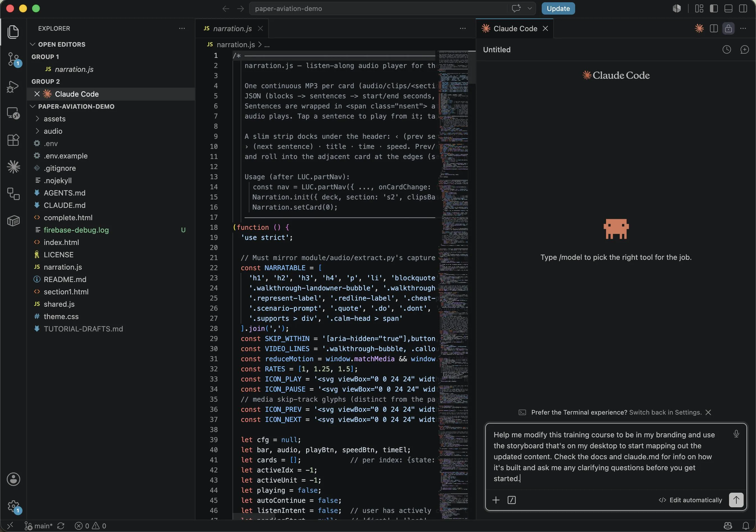Open theme.css in the explorer
Screen dimensions: 756x532
coord(61,317)
